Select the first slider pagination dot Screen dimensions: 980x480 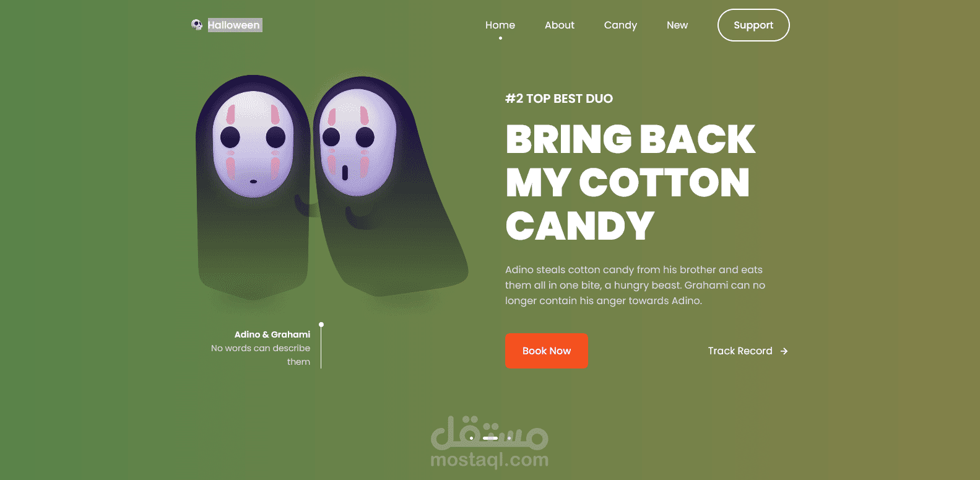(472, 438)
